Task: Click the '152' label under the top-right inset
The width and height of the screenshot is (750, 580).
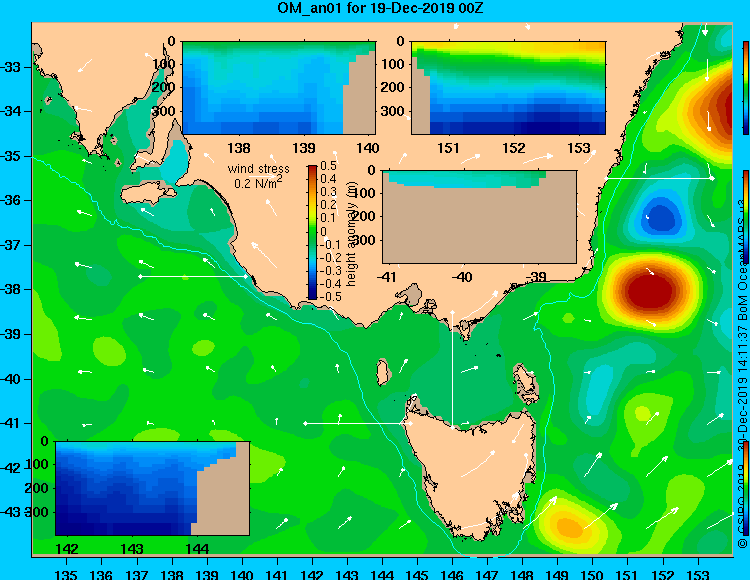Action: click(x=514, y=148)
